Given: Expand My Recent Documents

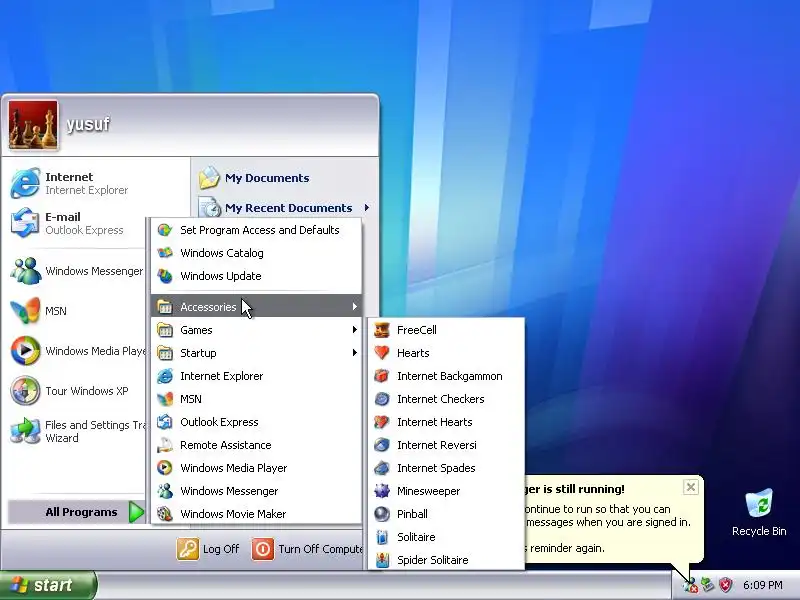Looking at the screenshot, I should 285,208.
